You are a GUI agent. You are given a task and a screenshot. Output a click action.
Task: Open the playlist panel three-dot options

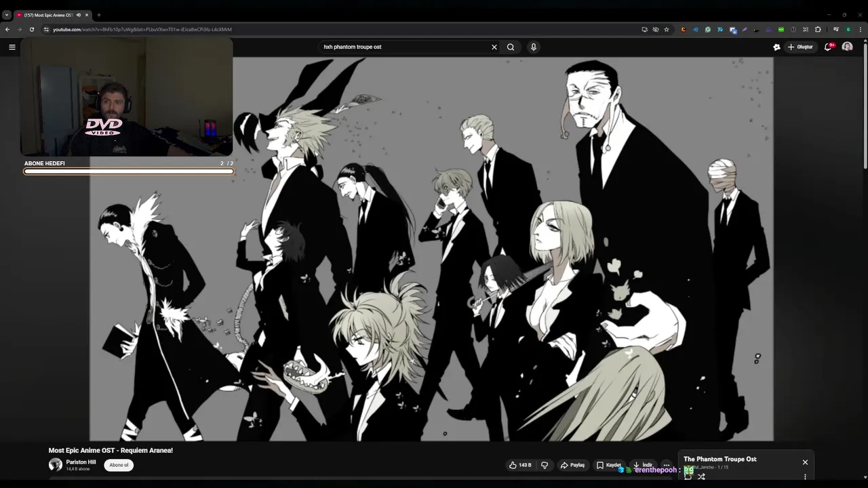click(x=805, y=477)
